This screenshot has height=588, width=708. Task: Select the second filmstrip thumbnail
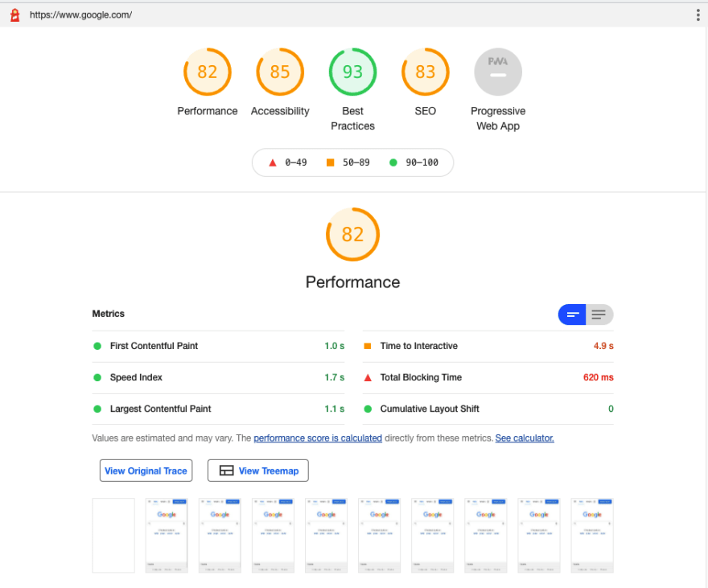click(x=167, y=536)
